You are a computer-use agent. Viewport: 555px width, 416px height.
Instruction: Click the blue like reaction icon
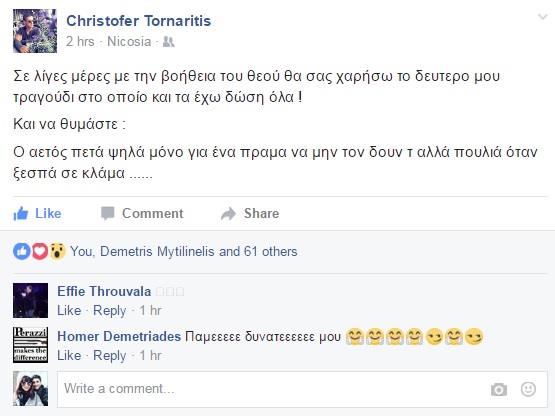point(22,251)
